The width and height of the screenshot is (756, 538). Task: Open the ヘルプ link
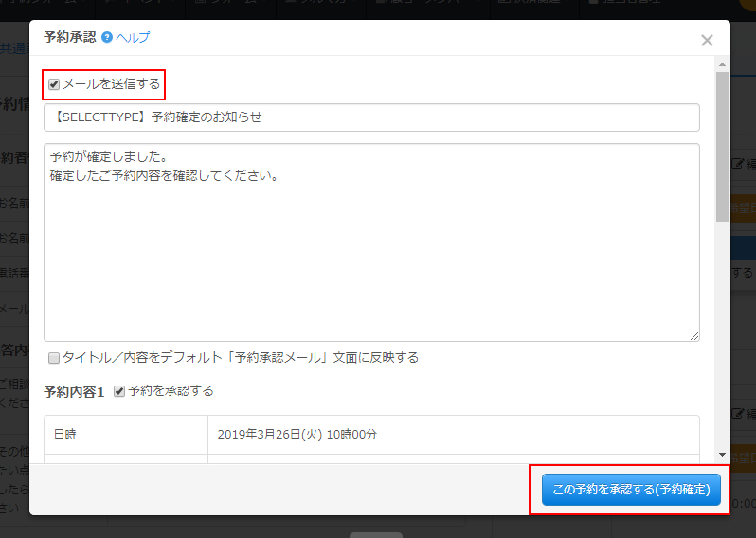[x=133, y=38]
